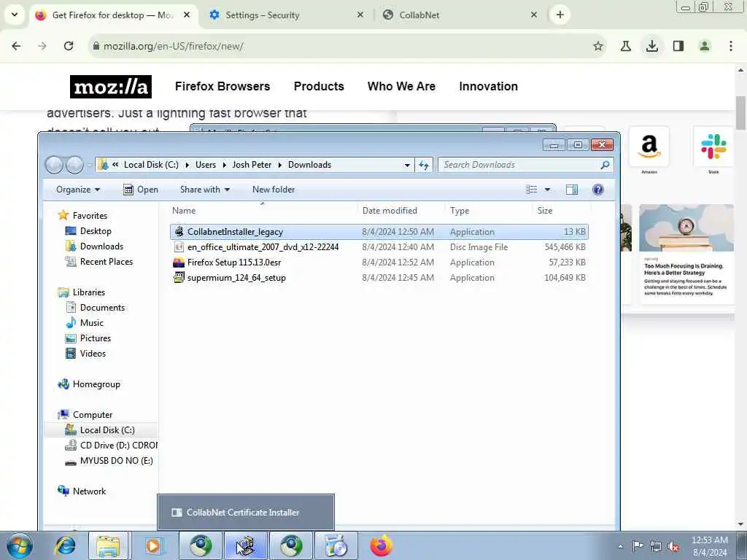Close the Settings – Security tab
The image size is (747, 560).
point(360,15)
